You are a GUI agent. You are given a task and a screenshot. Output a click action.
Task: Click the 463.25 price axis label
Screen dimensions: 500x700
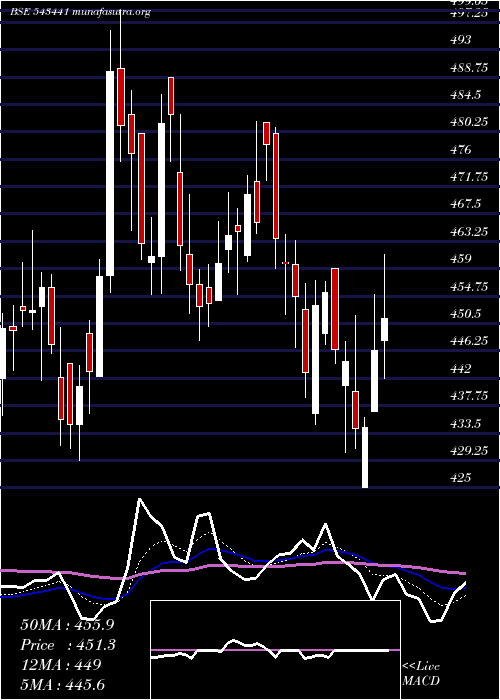coord(469,232)
